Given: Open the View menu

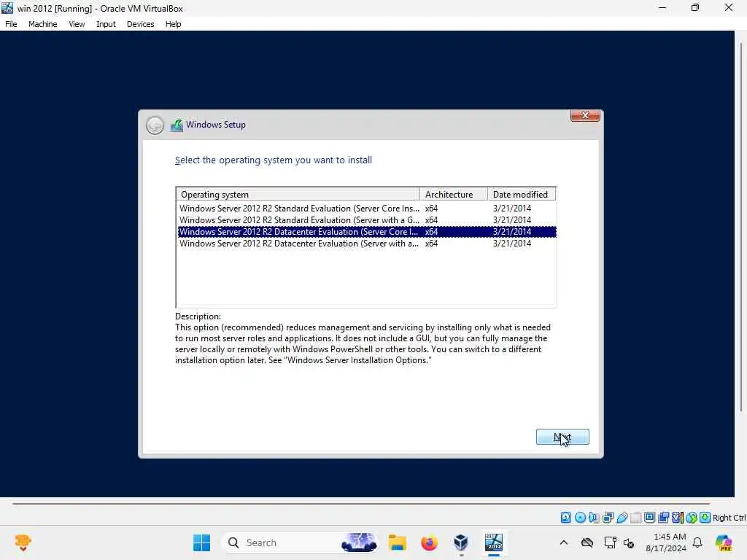Looking at the screenshot, I should pos(77,24).
